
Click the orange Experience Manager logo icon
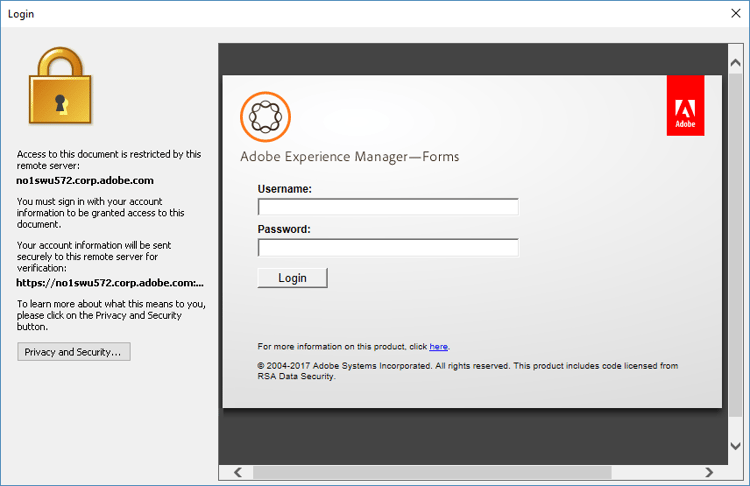265,117
